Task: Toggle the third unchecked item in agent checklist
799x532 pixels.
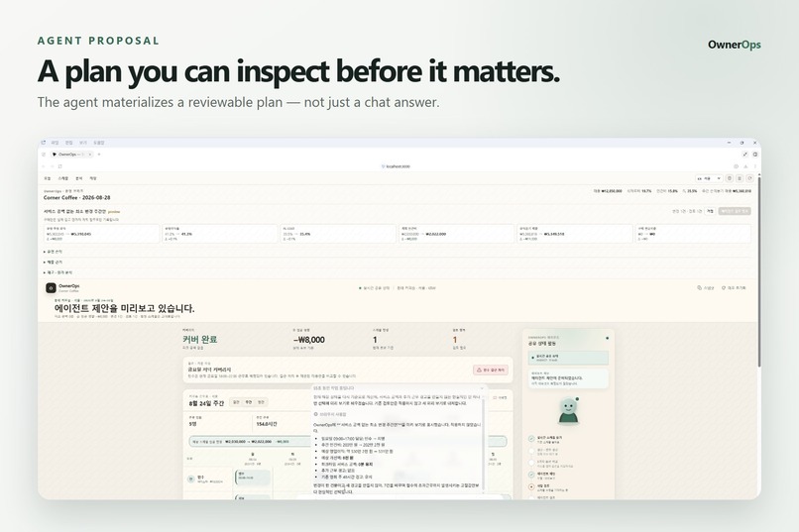Action: pyautogui.click(x=531, y=463)
